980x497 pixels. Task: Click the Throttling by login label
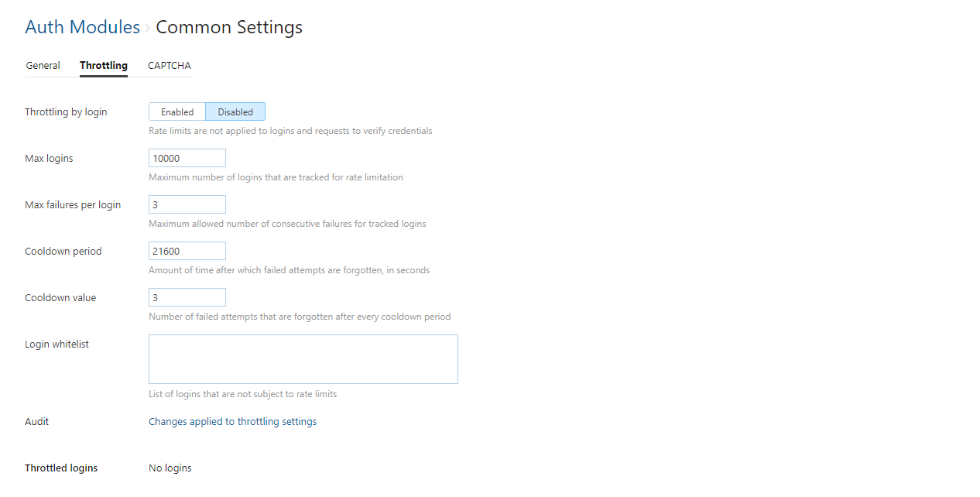[x=66, y=112]
